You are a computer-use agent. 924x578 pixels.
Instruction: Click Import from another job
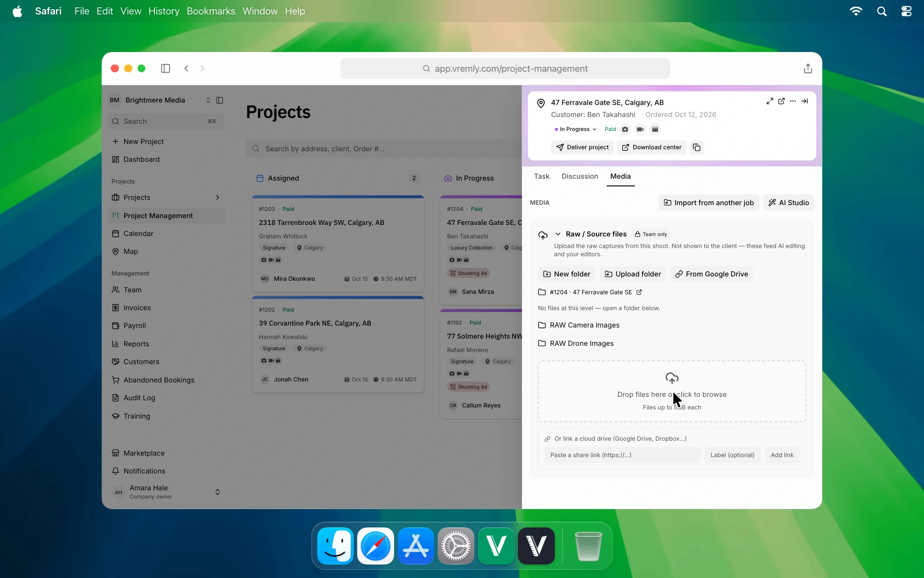[x=708, y=203]
